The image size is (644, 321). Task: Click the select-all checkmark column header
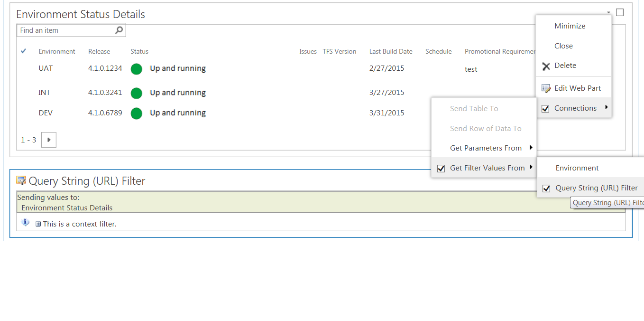(x=23, y=51)
